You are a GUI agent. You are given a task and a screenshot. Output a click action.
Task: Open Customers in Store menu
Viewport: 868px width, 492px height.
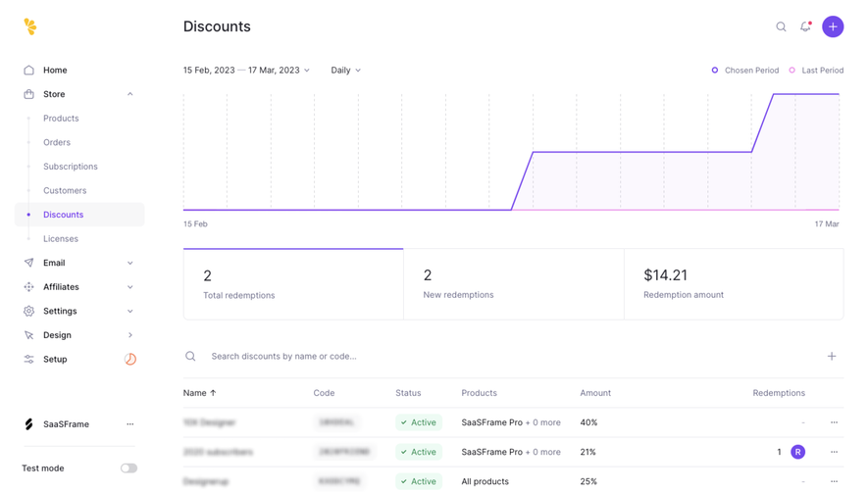click(x=65, y=190)
